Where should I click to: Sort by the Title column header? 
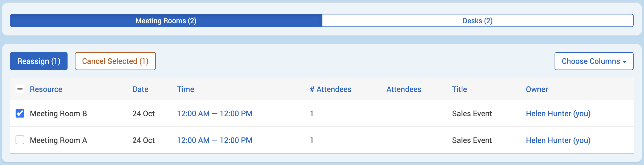coord(459,89)
